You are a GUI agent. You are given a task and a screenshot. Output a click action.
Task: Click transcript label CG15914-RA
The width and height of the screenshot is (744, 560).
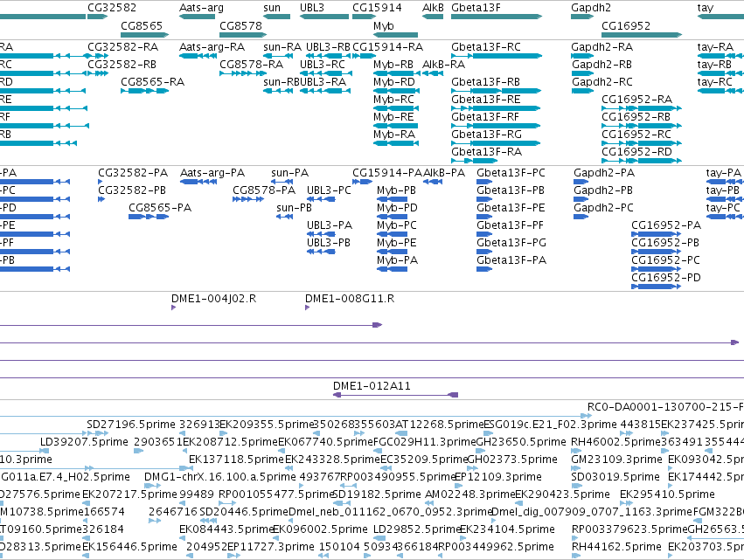pyautogui.click(x=387, y=47)
